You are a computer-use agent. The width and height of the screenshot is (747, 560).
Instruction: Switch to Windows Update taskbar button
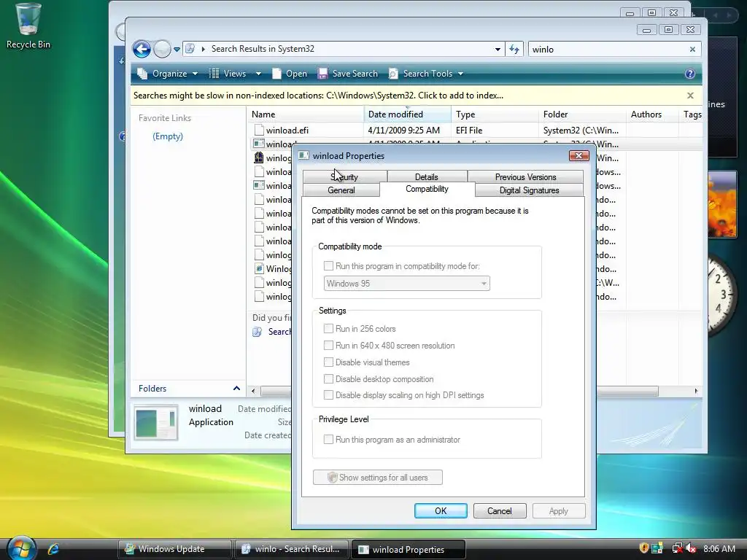click(x=175, y=549)
